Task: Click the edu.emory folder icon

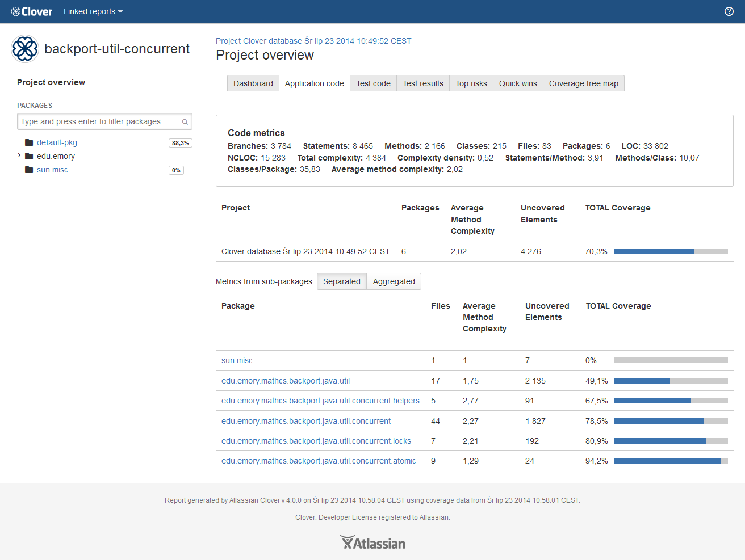Action: 29,157
